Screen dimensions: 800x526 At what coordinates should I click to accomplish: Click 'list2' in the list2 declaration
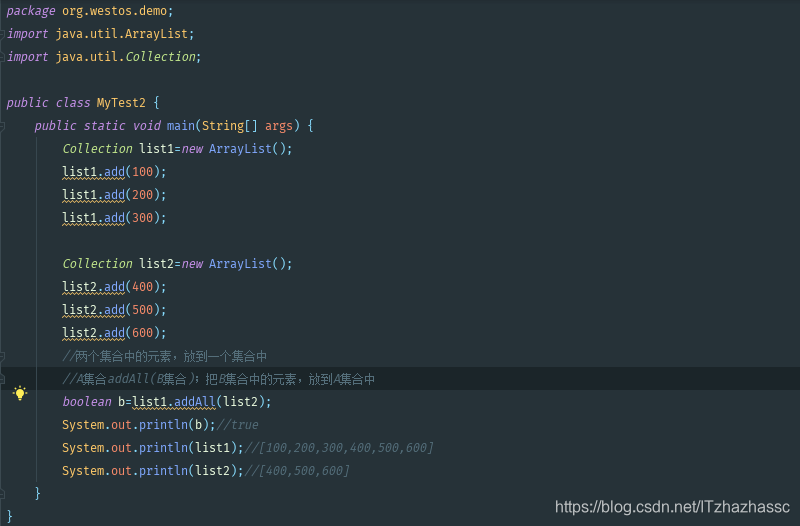157,264
